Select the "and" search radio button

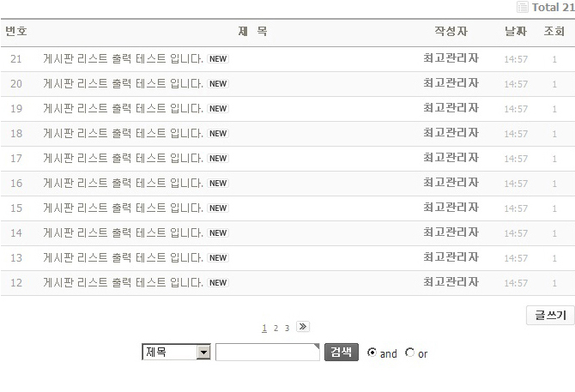coord(372,353)
